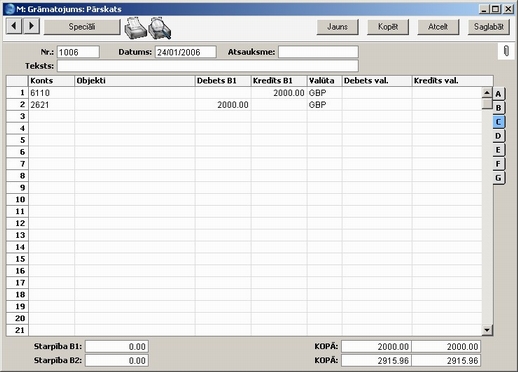Select flip tab C
The height and width of the screenshot is (372, 518).
click(x=499, y=122)
